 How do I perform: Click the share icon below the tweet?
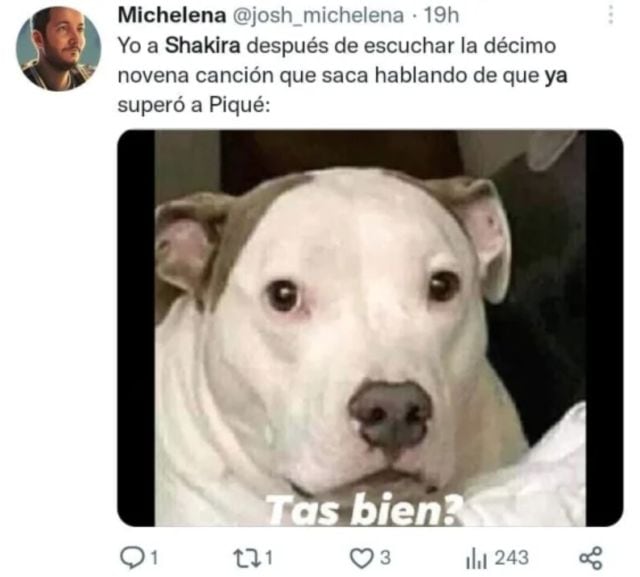click(x=591, y=558)
